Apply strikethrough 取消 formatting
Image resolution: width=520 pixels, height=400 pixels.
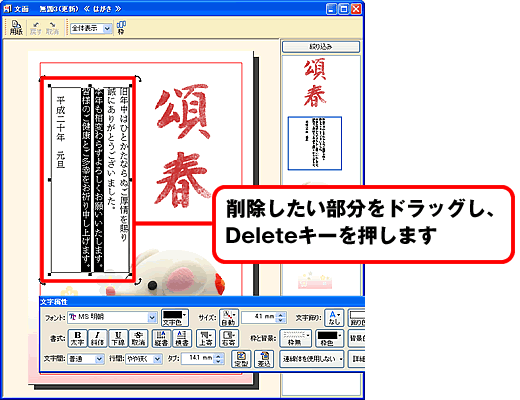pos(138,338)
